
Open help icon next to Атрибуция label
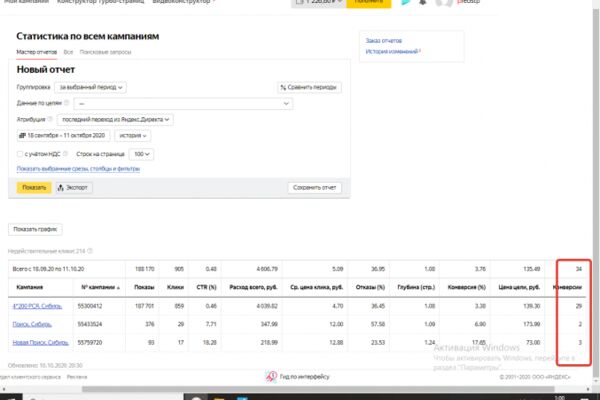(x=50, y=119)
